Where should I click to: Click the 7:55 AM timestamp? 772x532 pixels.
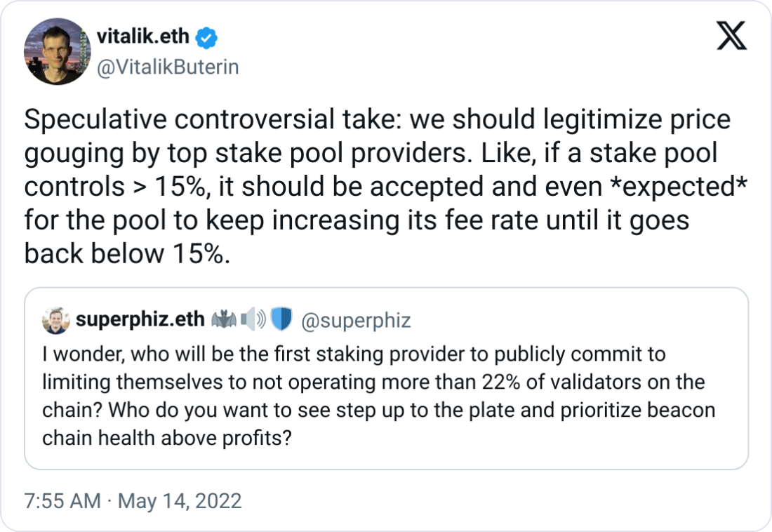62,501
